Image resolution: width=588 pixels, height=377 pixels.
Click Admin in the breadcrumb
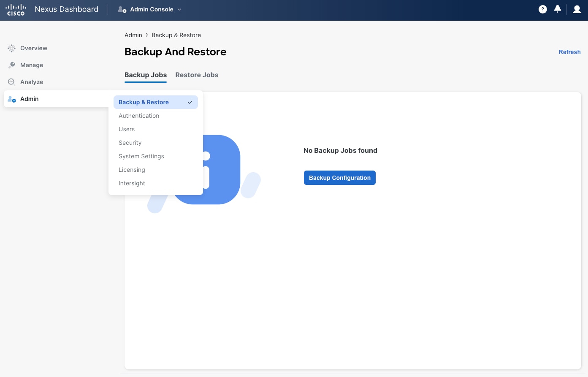(x=133, y=35)
